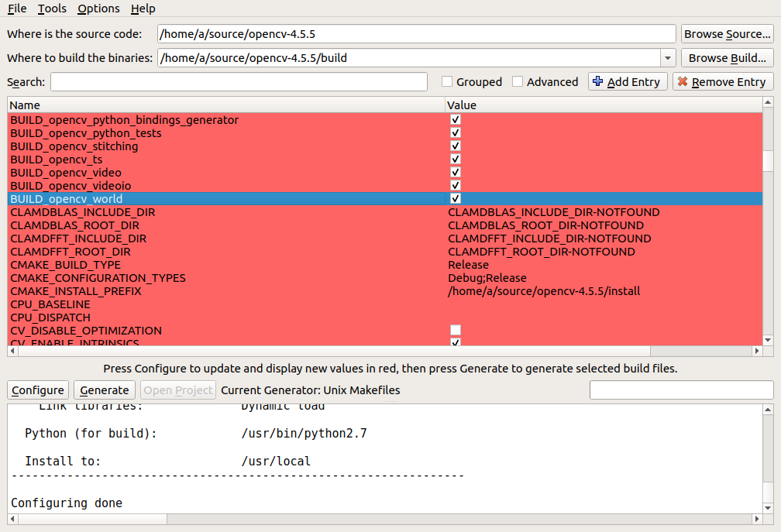Click the Configuring done log line

click(x=67, y=503)
